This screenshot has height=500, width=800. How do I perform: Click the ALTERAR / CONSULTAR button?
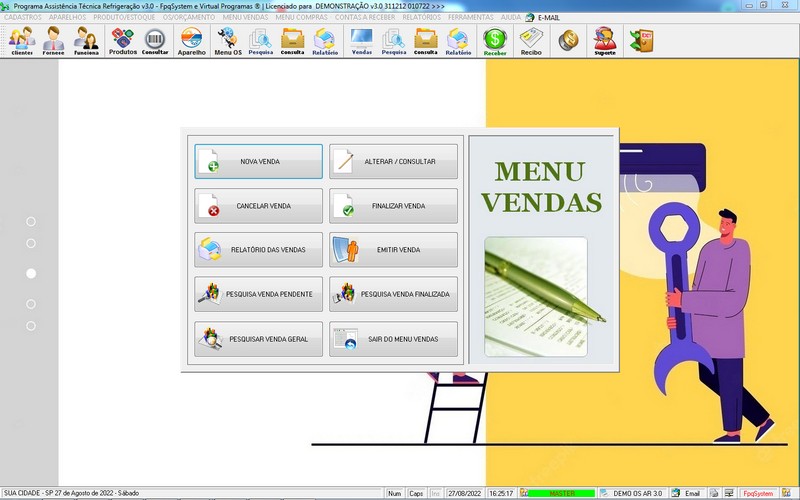(x=393, y=161)
